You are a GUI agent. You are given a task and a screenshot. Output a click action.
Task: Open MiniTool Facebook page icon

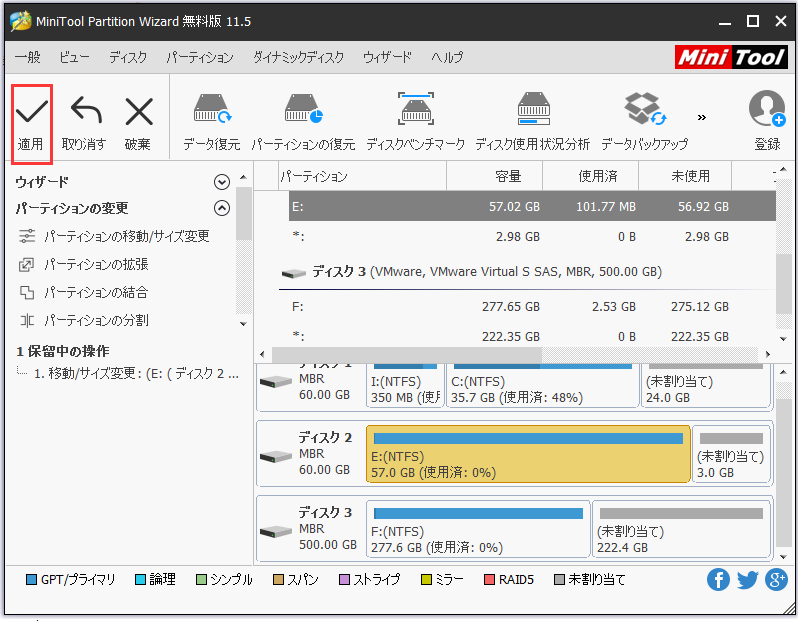pyautogui.click(x=718, y=579)
